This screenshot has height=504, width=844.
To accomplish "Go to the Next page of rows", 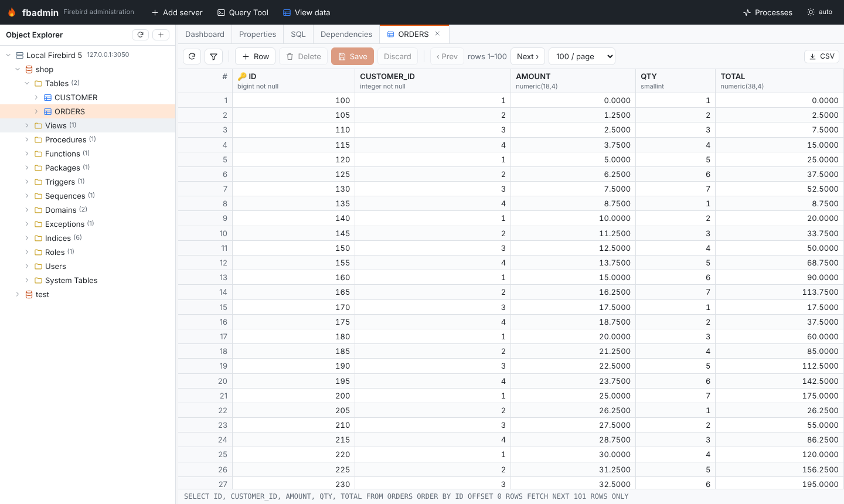I will coord(527,56).
